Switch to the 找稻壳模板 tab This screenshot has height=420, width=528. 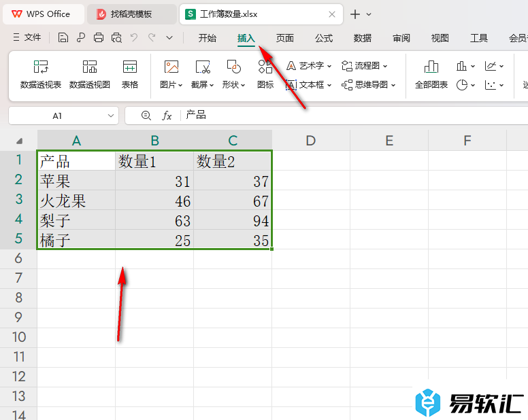[x=132, y=14]
